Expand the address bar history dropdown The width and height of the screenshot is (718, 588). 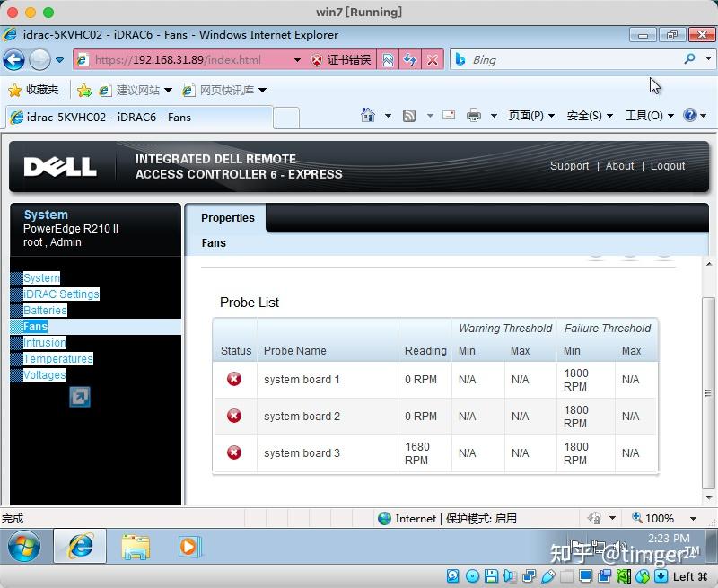[297, 60]
